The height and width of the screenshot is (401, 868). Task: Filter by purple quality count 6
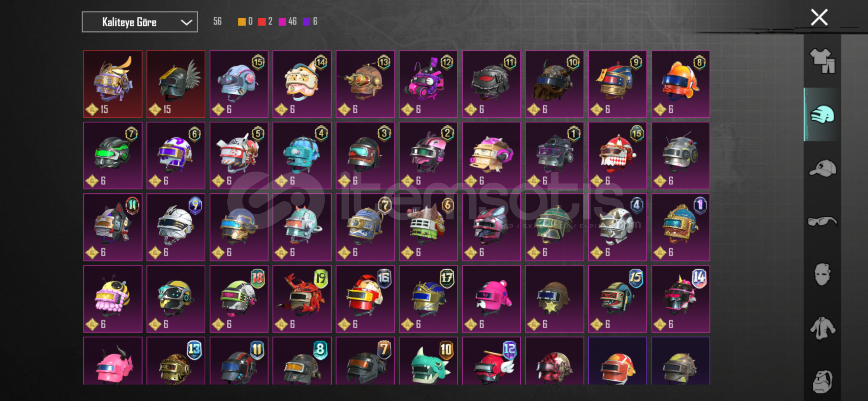[310, 22]
